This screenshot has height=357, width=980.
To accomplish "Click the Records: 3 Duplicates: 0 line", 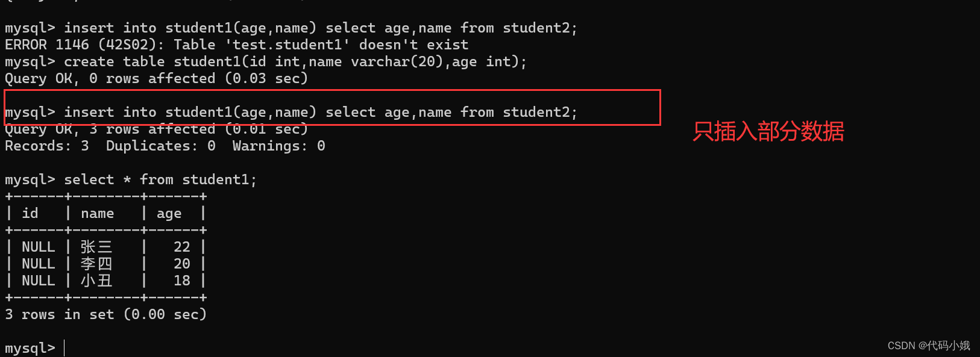I will coord(165,146).
